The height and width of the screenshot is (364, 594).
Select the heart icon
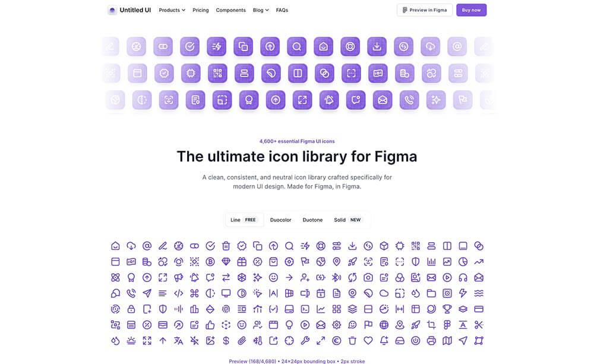click(x=367, y=340)
